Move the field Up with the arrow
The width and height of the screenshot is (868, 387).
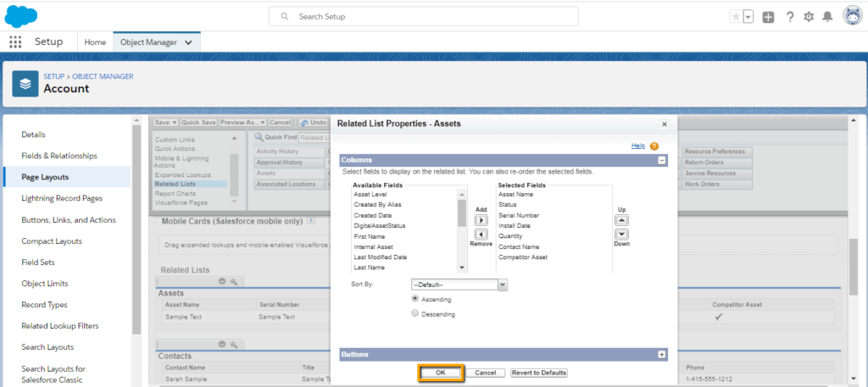pos(621,220)
